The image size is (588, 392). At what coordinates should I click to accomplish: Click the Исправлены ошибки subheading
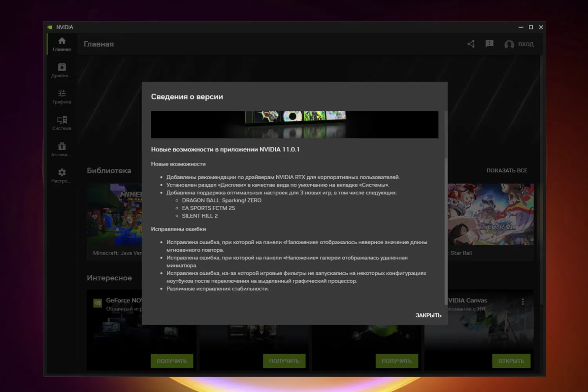pyautogui.click(x=178, y=229)
